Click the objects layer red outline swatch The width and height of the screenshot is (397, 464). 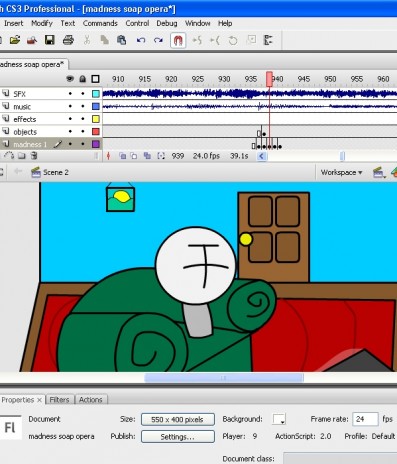pos(96,132)
